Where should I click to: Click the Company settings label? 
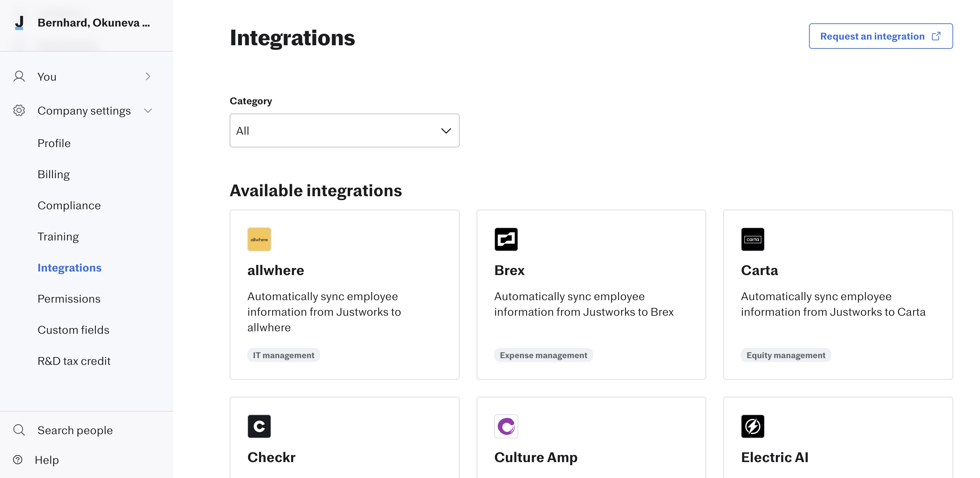coord(84,110)
